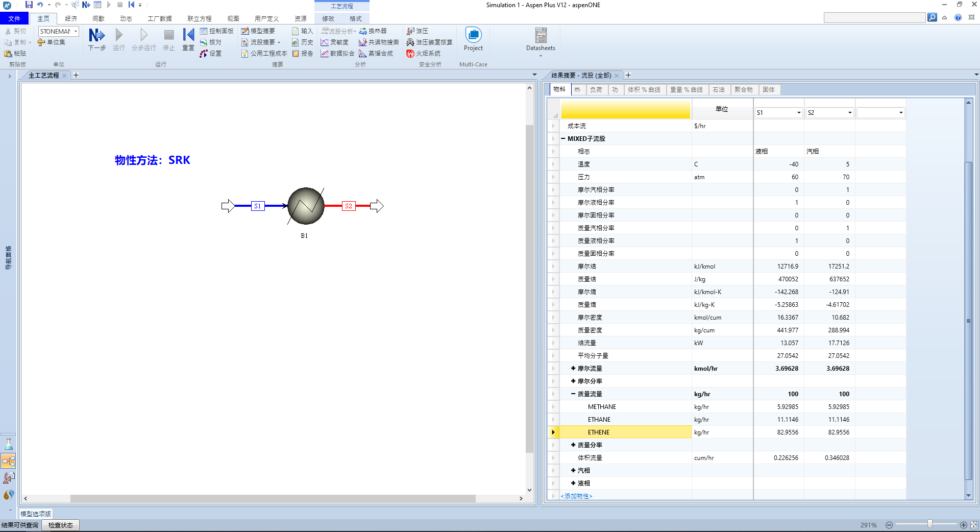Open the STONEMAN unit set dropdown
This screenshot has height=532, width=980.
76,31
